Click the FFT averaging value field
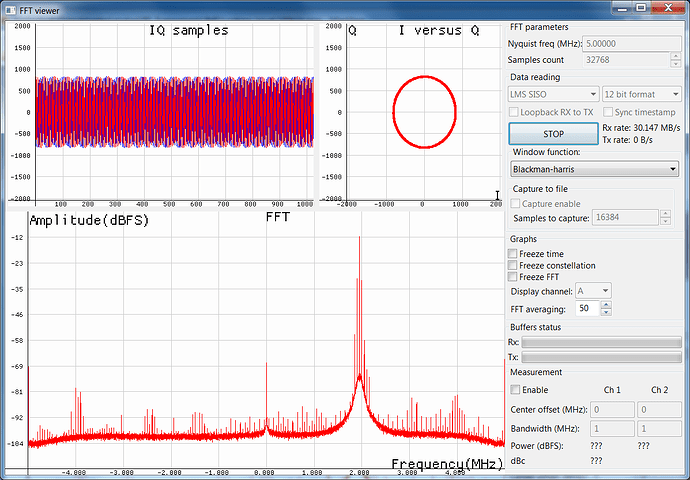 587,309
